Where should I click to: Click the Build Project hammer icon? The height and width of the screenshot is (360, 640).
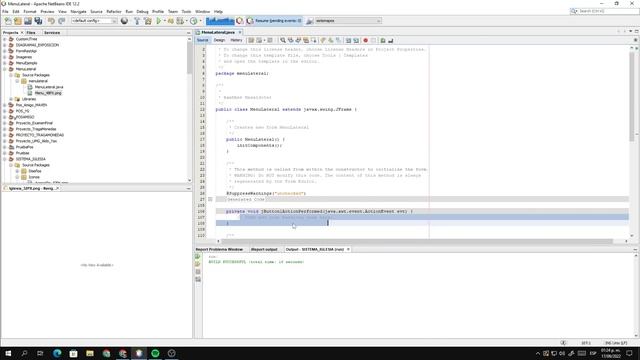pyautogui.click(x=137, y=21)
